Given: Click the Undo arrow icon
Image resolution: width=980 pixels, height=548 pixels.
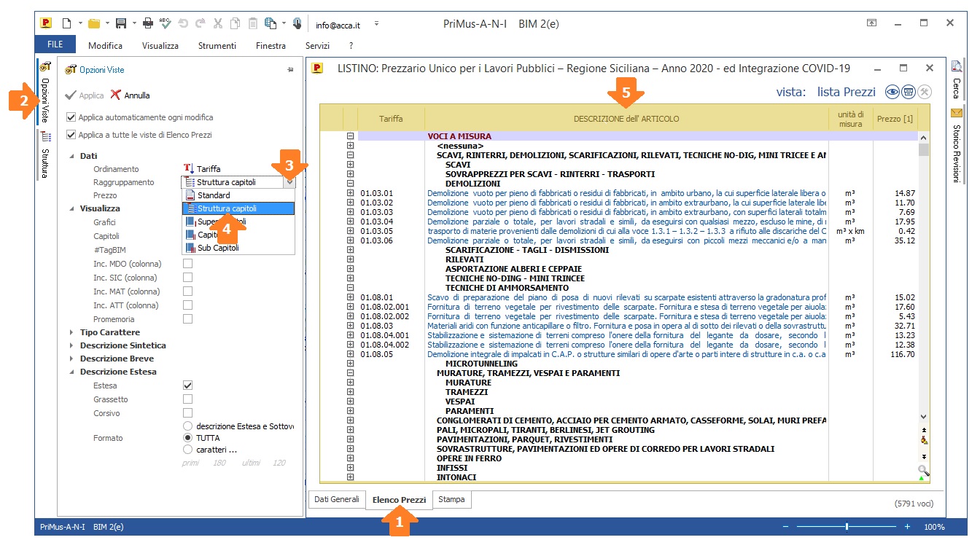Looking at the screenshot, I should pyautogui.click(x=183, y=23).
